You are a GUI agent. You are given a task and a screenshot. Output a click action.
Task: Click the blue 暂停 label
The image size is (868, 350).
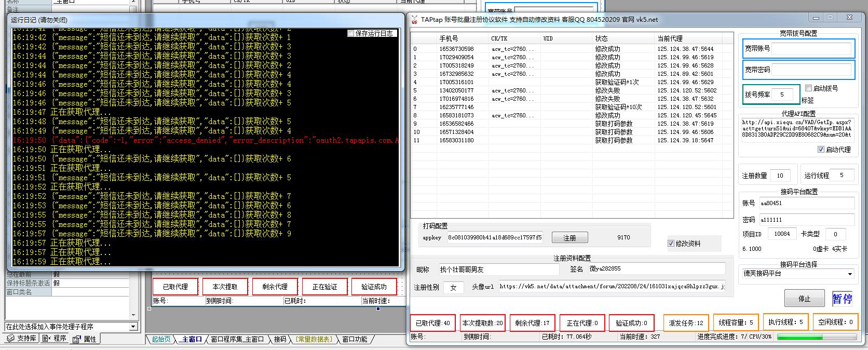coord(842,299)
